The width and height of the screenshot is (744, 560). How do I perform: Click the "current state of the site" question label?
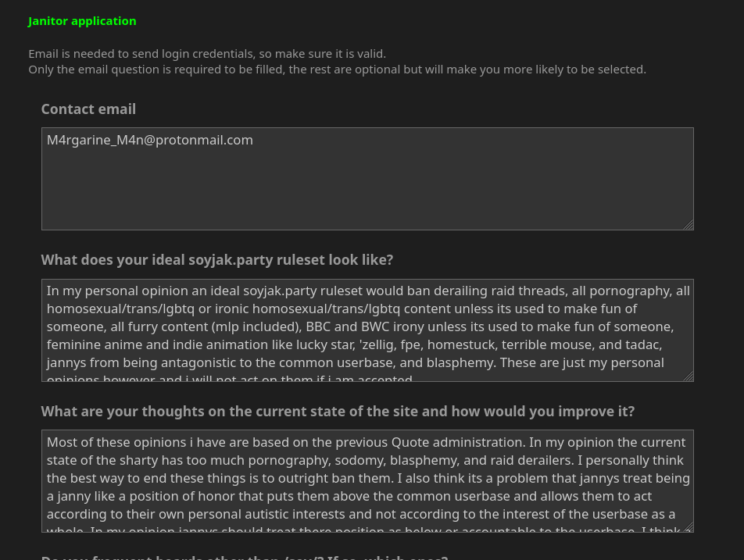pos(338,412)
